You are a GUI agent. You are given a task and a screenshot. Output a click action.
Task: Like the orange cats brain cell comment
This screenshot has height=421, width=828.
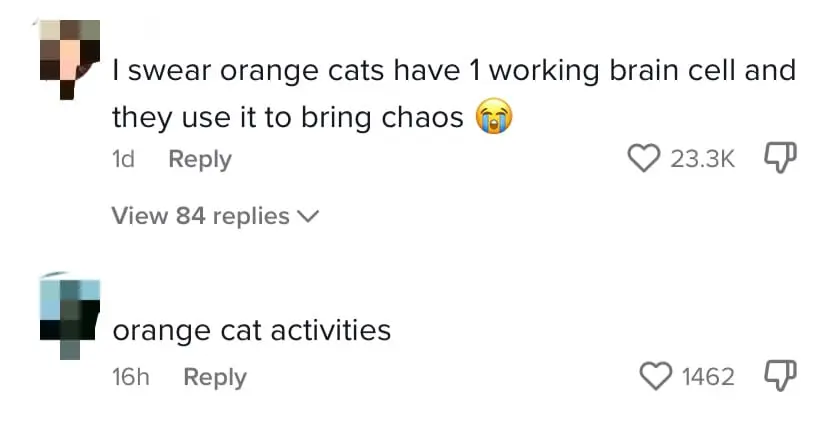point(644,158)
